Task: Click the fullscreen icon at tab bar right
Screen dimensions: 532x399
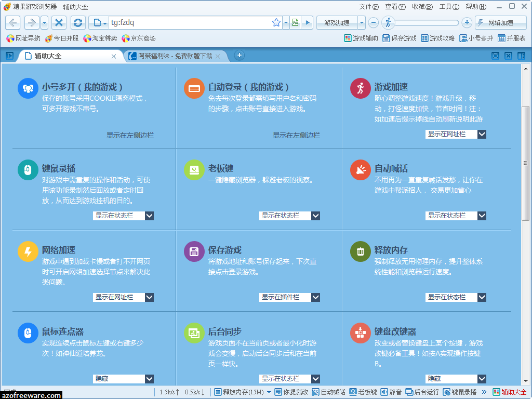Action: (495, 56)
